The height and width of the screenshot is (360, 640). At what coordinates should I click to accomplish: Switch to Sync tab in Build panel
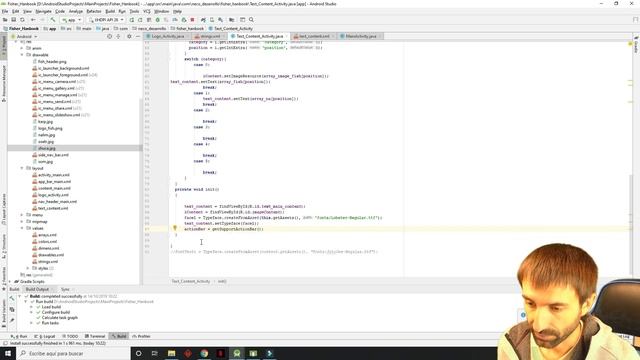[x=65, y=289]
